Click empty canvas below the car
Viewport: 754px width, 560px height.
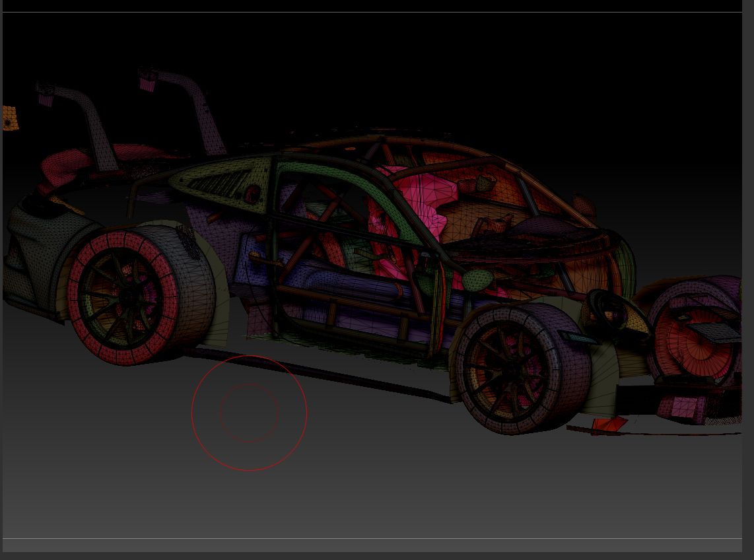coord(432,491)
